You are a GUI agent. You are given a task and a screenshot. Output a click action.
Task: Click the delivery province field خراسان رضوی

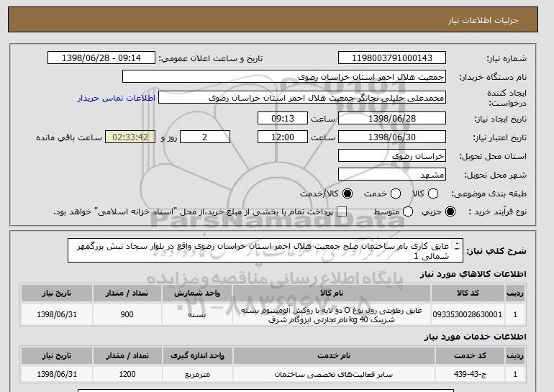pos(392,156)
